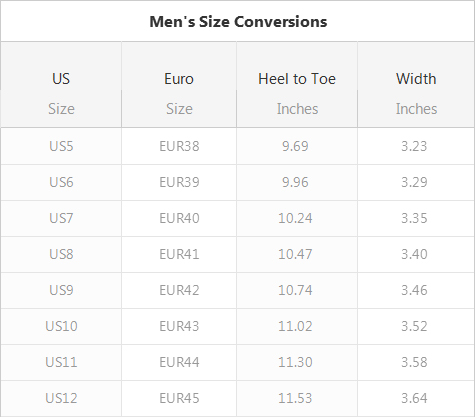The width and height of the screenshot is (475, 417).
Task: Select the US5 size cell
Action: 61,146
